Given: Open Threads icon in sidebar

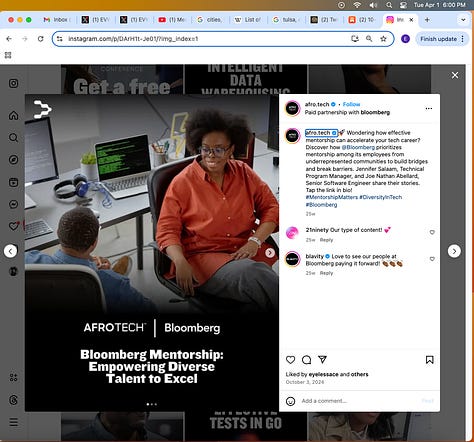Looking at the screenshot, I should pos(13,400).
